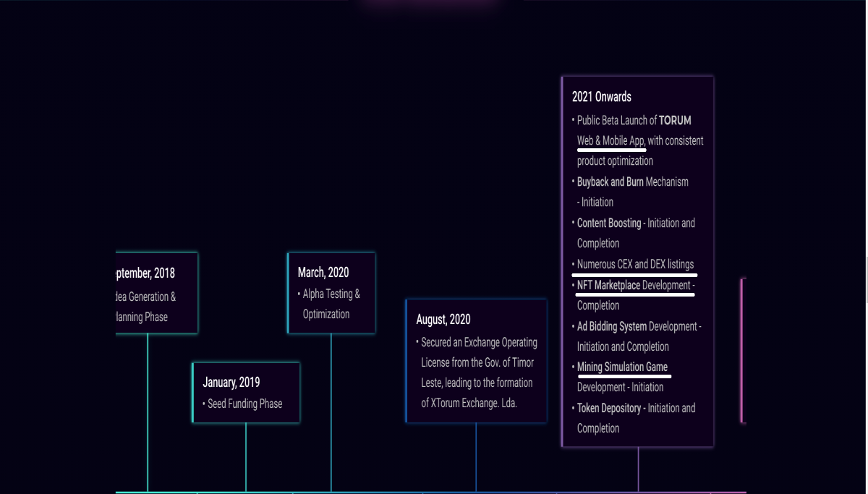
Task: Click vertical connector line below August, 2020 card
Action: [x=476, y=457]
